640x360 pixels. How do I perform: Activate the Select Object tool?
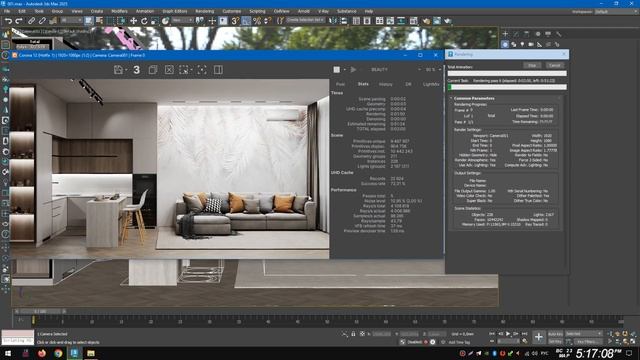point(89,21)
